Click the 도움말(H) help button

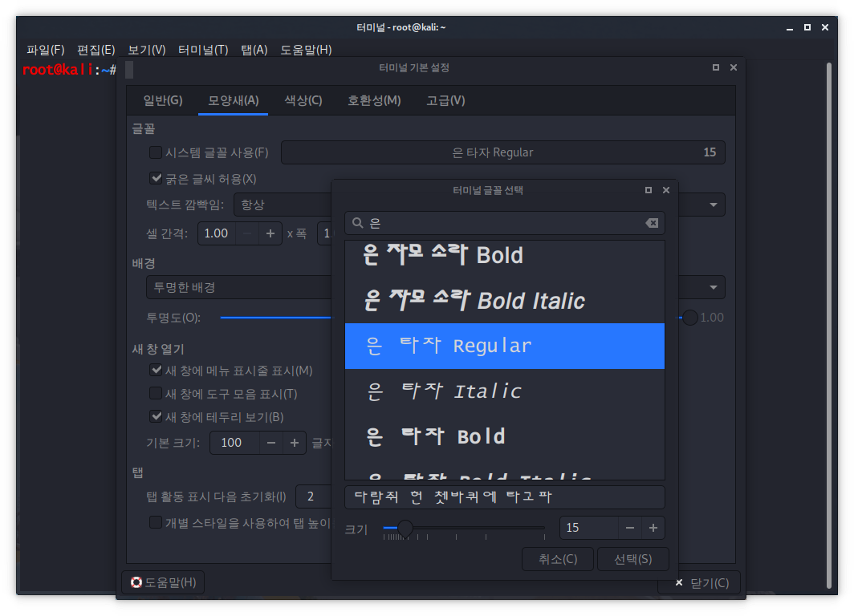pyautogui.click(x=164, y=582)
